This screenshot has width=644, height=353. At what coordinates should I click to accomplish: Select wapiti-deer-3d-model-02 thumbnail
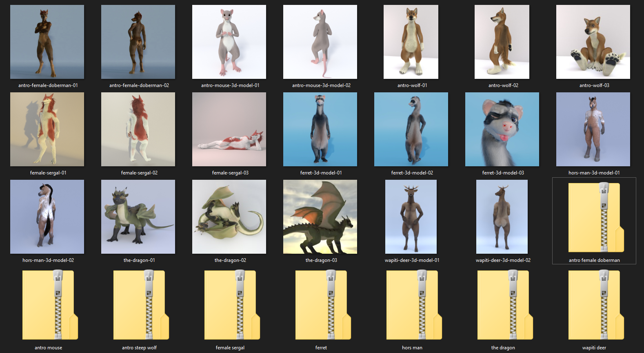(x=502, y=217)
